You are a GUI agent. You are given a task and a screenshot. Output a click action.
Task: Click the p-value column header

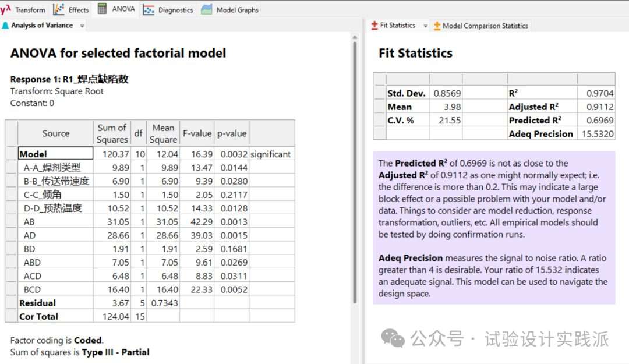point(232,133)
